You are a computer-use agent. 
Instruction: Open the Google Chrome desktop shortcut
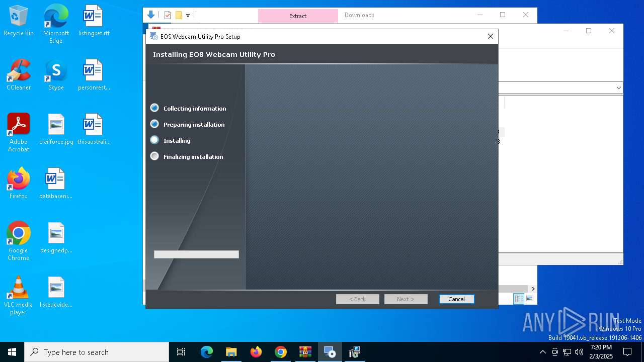[x=19, y=241]
